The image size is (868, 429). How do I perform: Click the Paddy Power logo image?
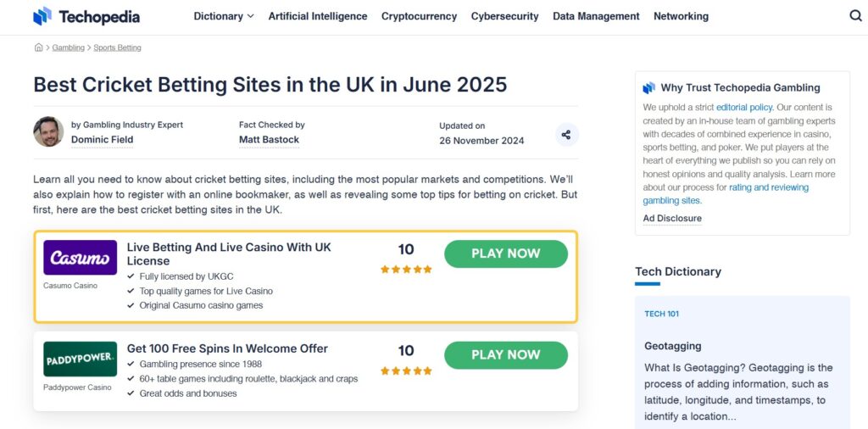(x=81, y=359)
